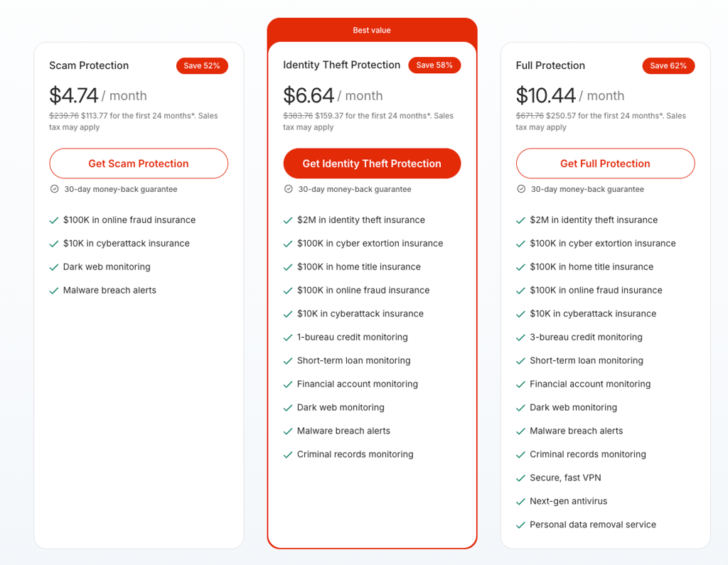The height and width of the screenshot is (565, 728).
Task: Click checkmark beside 3-bureau credit monitoring
Action: 520,338
